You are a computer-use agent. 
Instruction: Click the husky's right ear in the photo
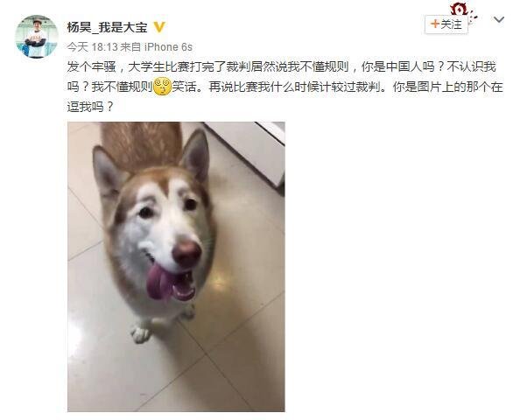(x=196, y=155)
